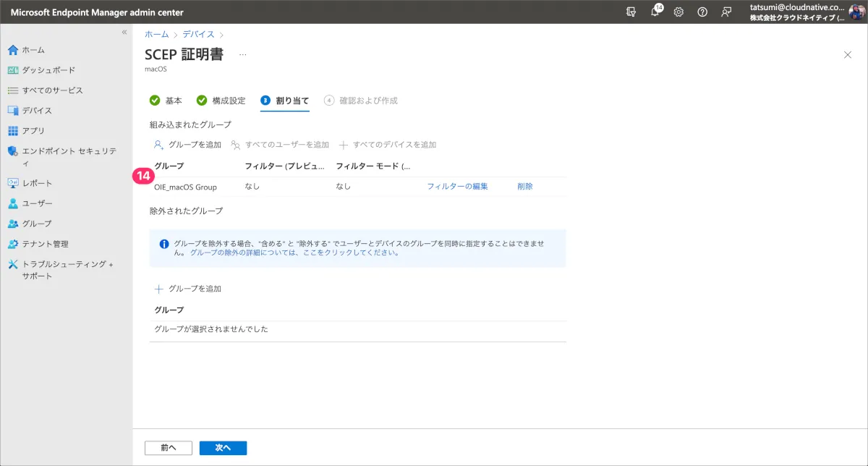This screenshot has height=466, width=868.
Task: Click the ホーム breadcrumb link
Action: 156,34
